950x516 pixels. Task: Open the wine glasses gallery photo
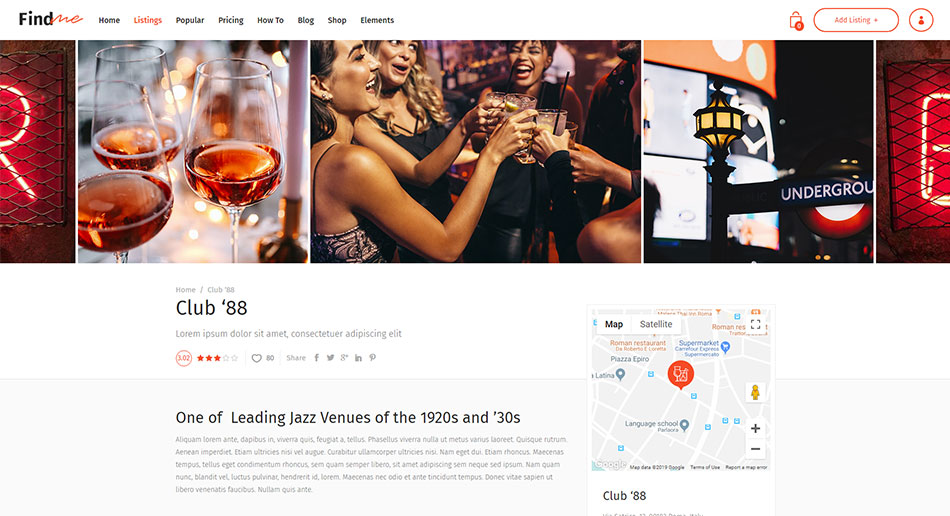click(x=193, y=151)
